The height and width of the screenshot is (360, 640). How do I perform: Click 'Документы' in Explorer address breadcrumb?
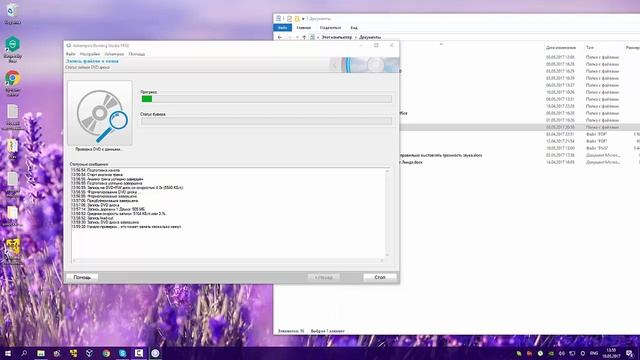370,37
